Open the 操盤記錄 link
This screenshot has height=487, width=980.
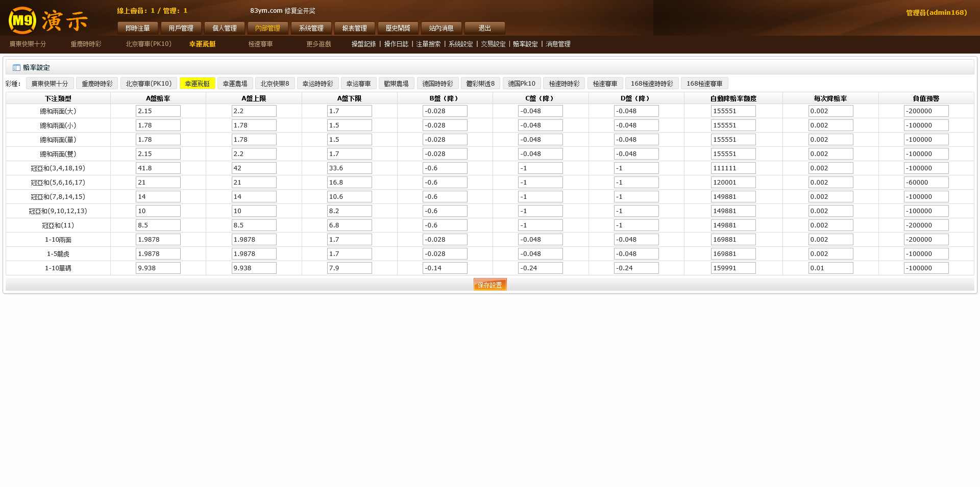coord(363,44)
